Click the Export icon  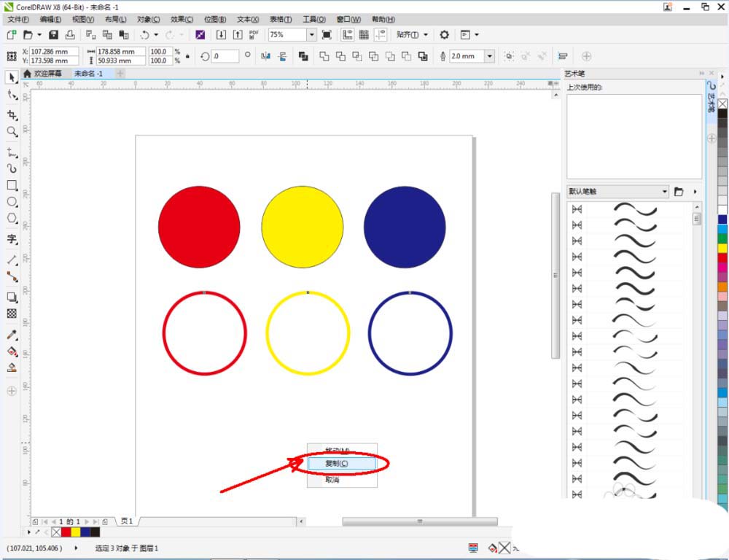click(x=238, y=35)
